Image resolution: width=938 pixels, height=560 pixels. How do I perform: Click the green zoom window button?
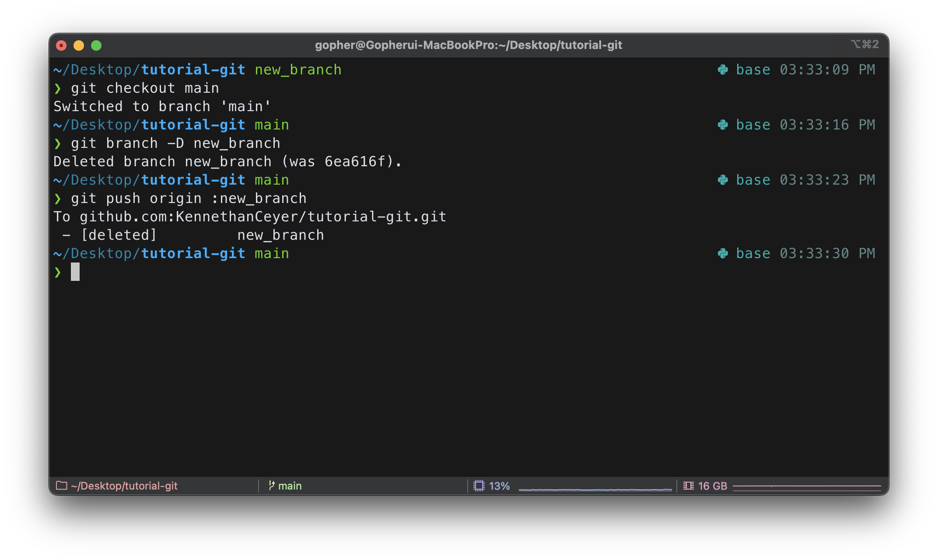[x=96, y=45]
